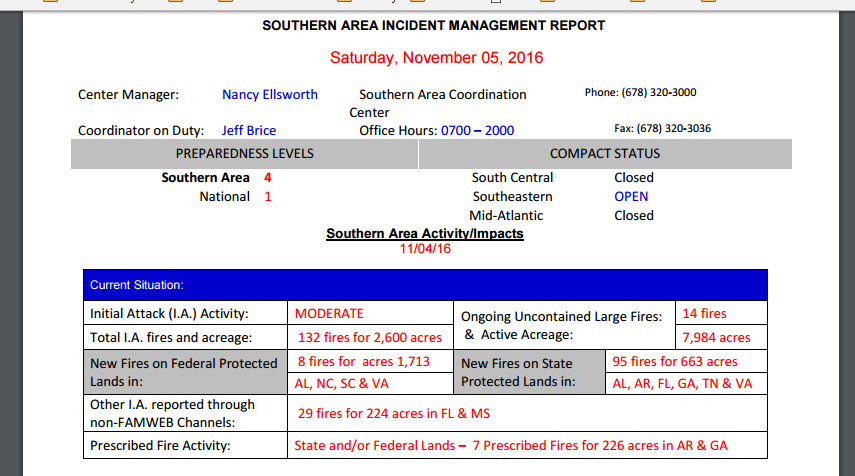
Task: Select the National level value '1'
Action: tap(268, 197)
